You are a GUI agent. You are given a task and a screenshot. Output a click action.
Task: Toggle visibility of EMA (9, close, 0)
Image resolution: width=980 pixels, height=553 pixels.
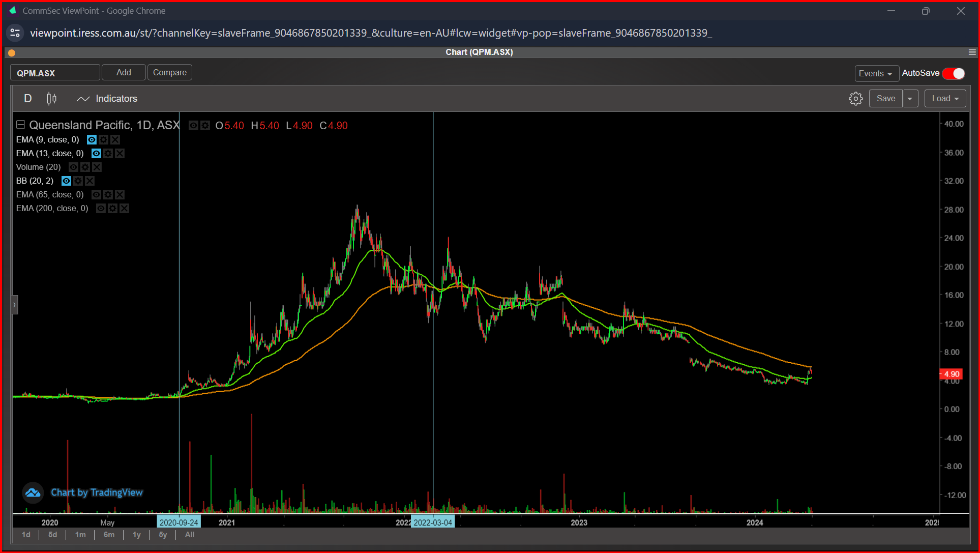[x=92, y=139]
